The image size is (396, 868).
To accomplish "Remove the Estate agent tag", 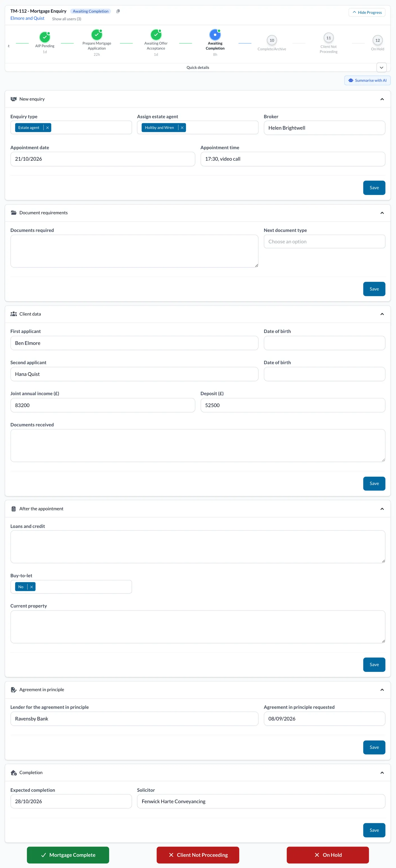I will tap(48, 128).
